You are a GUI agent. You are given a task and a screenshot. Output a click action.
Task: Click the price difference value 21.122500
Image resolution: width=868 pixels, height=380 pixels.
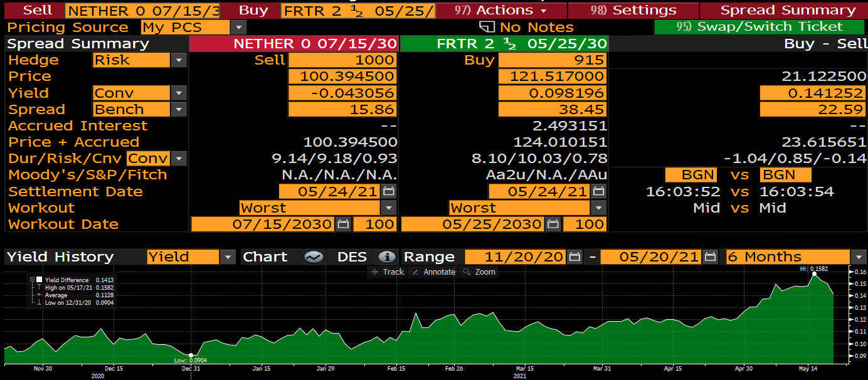pos(824,77)
